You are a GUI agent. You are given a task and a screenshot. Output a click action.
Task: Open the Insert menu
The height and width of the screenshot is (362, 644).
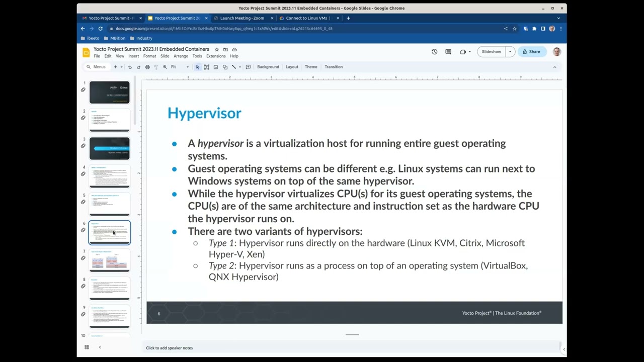pyautogui.click(x=133, y=56)
